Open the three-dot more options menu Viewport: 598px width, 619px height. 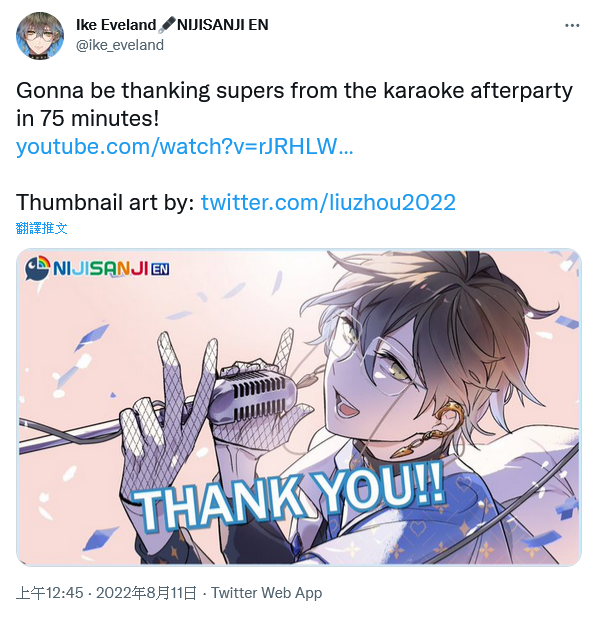pos(572,25)
